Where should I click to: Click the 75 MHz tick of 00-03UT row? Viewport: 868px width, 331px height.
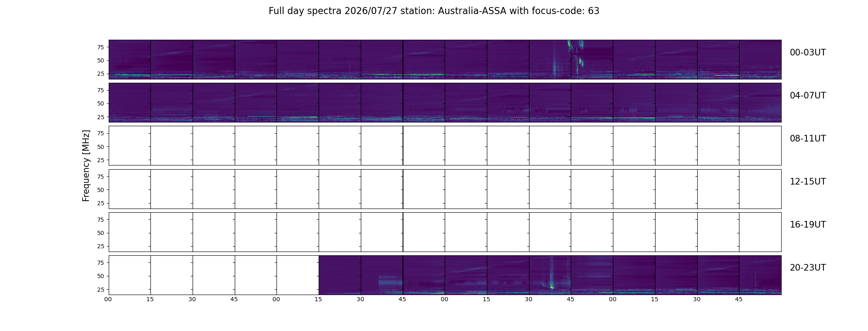pyautogui.click(x=100, y=47)
